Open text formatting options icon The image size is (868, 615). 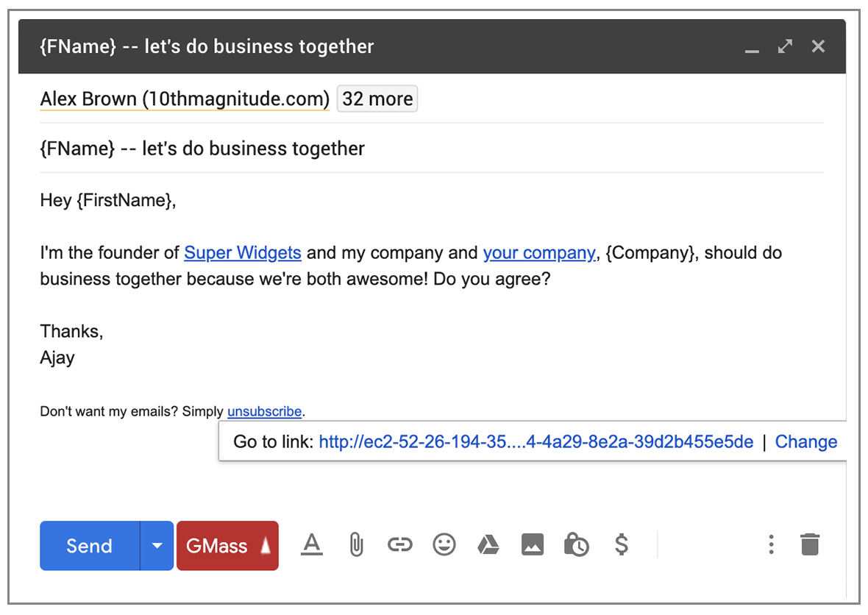click(312, 545)
